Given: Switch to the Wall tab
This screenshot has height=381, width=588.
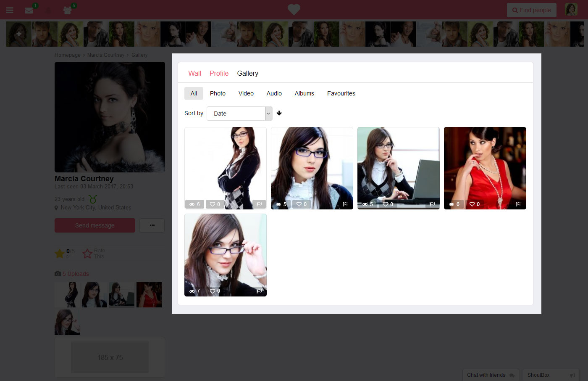Looking at the screenshot, I should (x=194, y=73).
